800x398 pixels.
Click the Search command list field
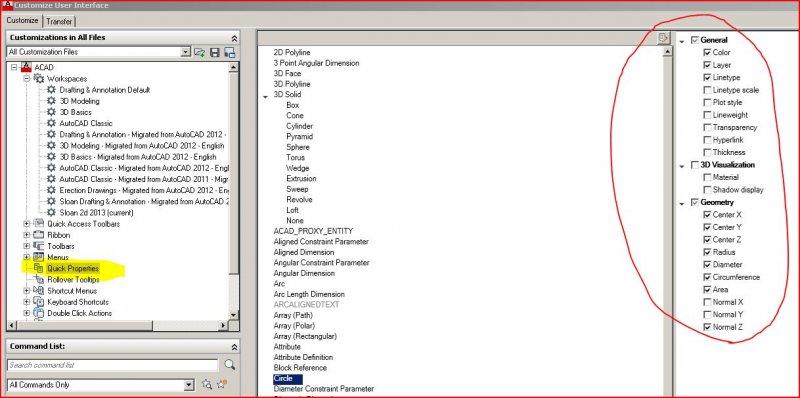[x=112, y=365]
